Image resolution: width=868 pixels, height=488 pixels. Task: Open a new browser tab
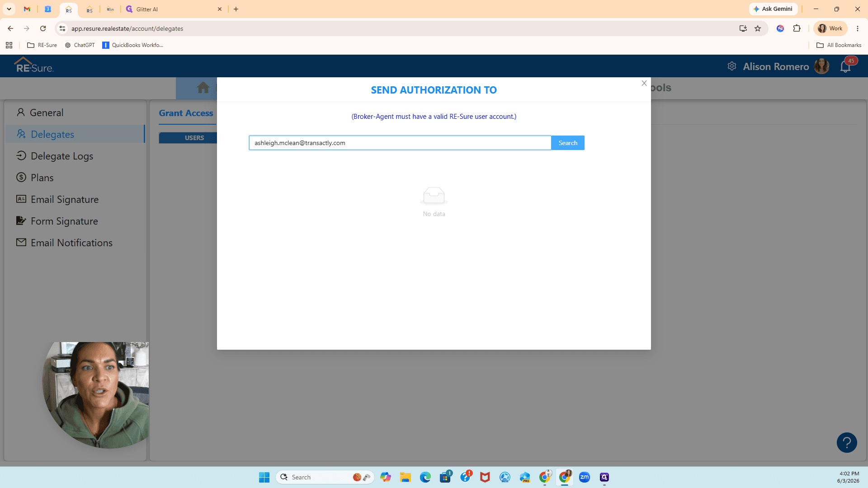coord(236,9)
